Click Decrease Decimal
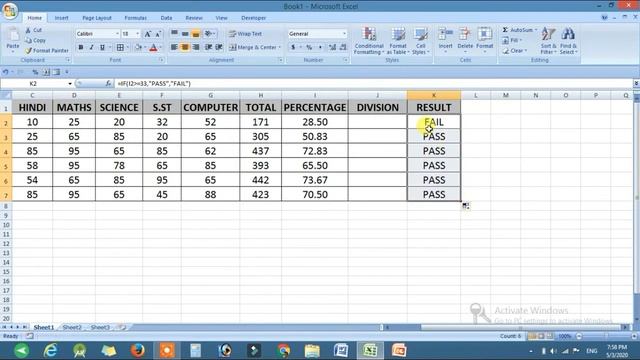 (x=343, y=47)
